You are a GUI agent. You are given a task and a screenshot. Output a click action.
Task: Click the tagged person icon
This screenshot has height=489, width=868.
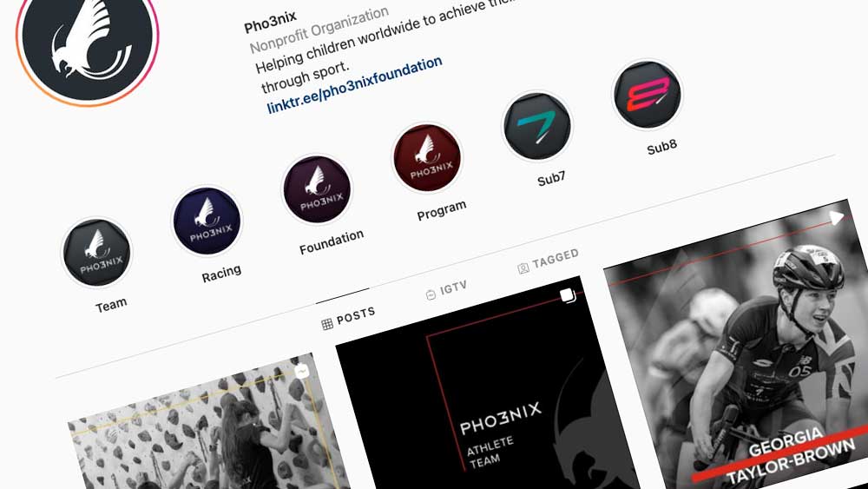pos(523,268)
